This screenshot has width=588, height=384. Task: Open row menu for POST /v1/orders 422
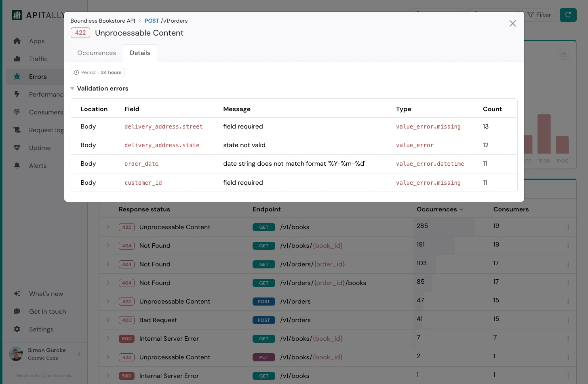568,302
